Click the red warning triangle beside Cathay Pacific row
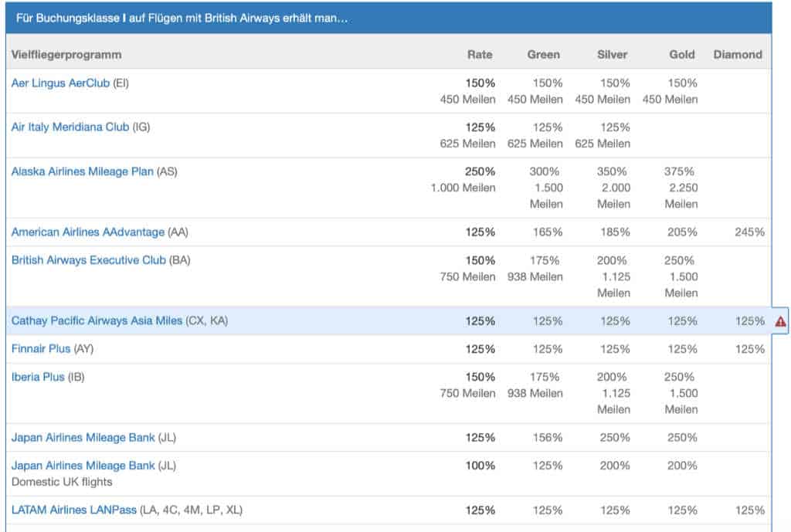Image resolution: width=791 pixels, height=532 pixels. pyautogui.click(x=780, y=321)
